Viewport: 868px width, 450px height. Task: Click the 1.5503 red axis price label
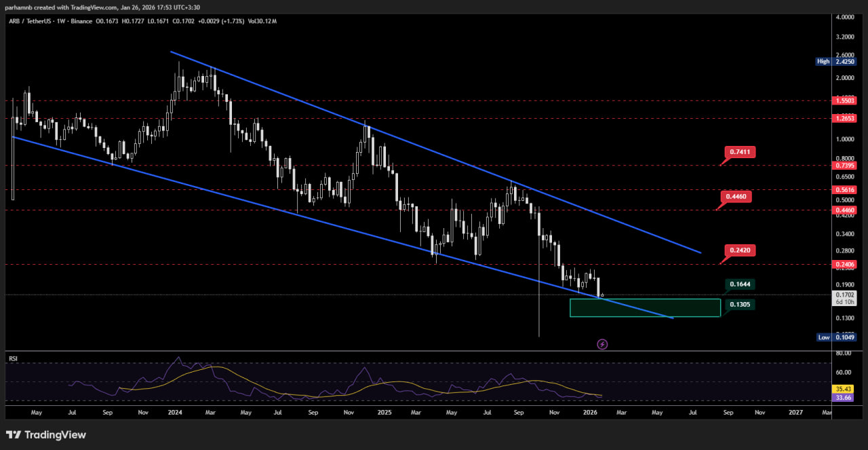click(x=845, y=100)
